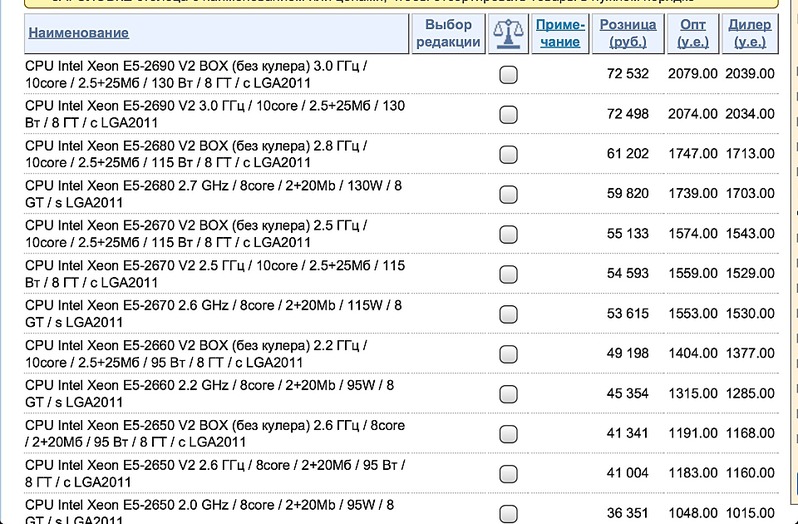Select product name E5-2680 2.7 GHz
Image resolution: width=798 pixels, height=524 pixels.
click(213, 194)
